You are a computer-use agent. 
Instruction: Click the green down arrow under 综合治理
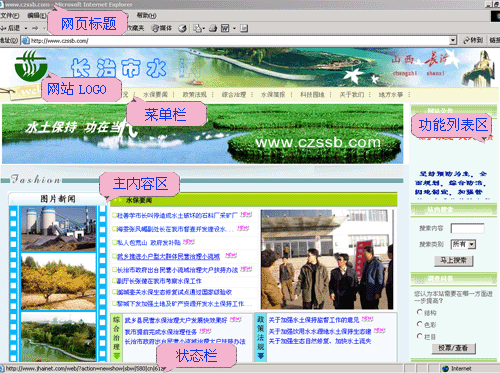tap(116, 356)
